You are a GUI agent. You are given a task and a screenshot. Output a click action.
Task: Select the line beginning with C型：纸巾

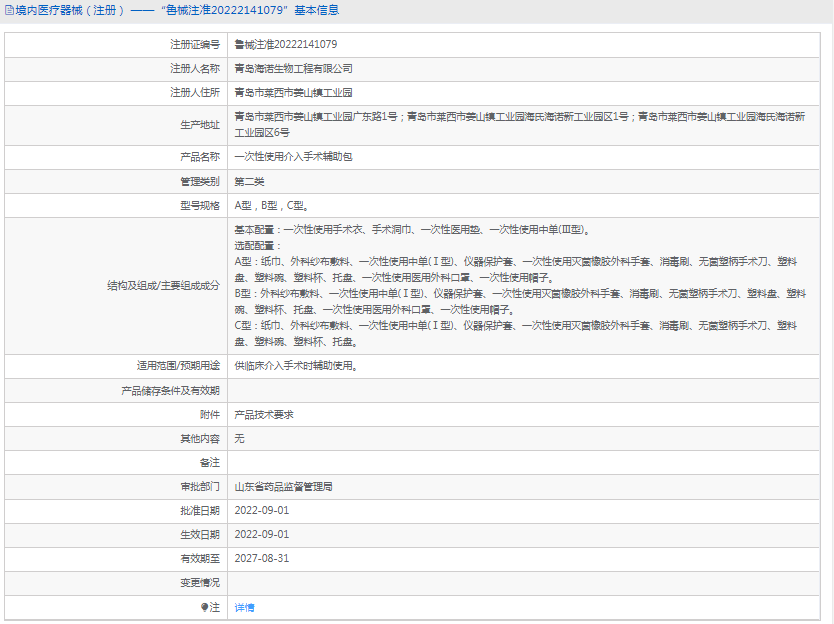pyautogui.click(x=516, y=334)
